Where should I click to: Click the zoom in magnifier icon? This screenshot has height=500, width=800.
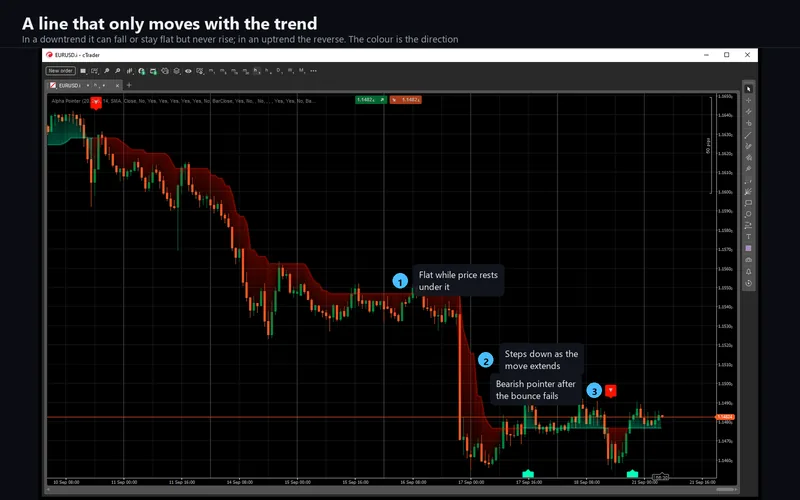(x=107, y=71)
